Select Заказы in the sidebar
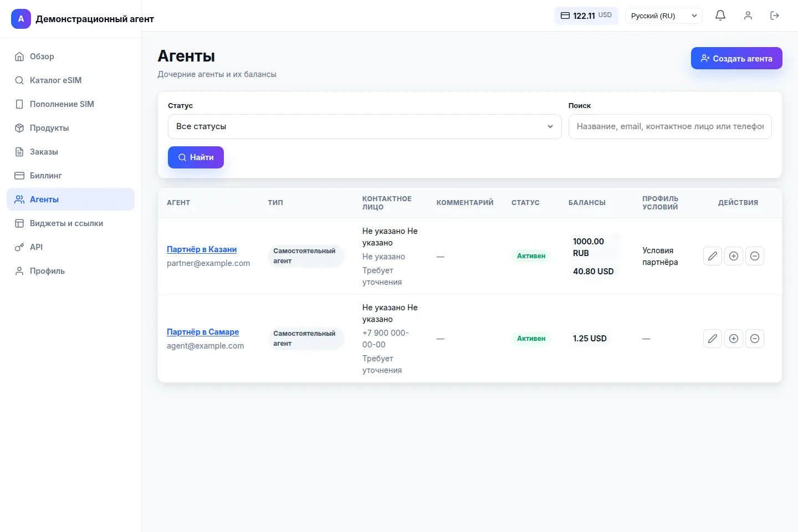 [71, 152]
